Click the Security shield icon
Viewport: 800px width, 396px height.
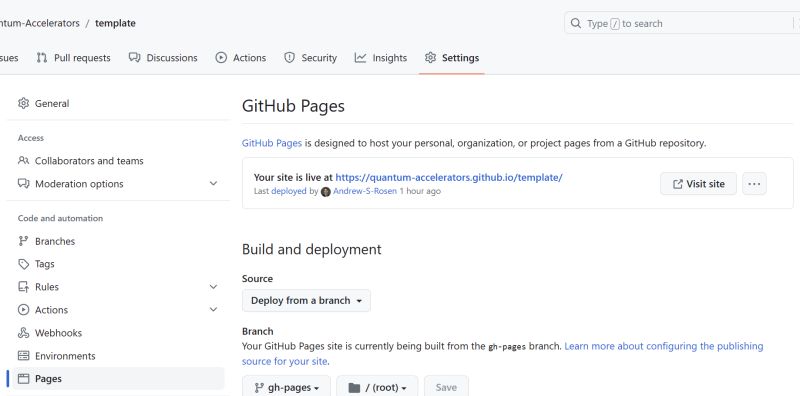click(x=289, y=58)
